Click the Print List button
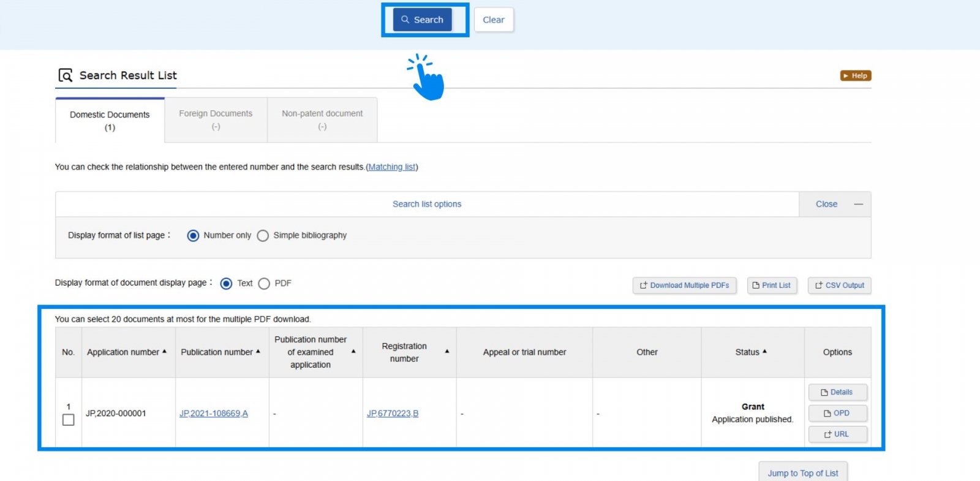Viewport: 980px width, 481px height. (772, 286)
